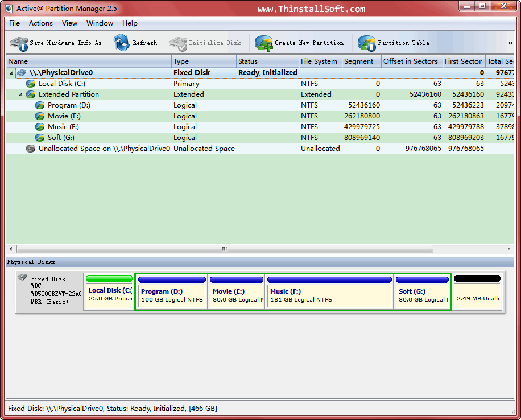This screenshot has width=521, height=420.
Task: Click the Create New Partition label
Action: click(309, 43)
